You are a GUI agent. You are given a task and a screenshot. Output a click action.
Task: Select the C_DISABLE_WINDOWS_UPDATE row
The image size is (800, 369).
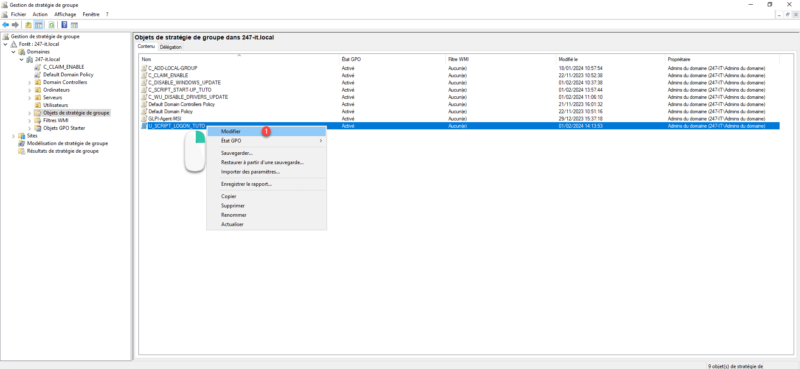[459, 82]
